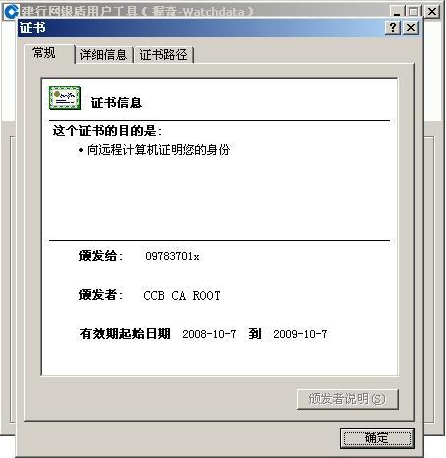Close the background 建行网银 tool window
This screenshot has height=458, width=446.
[432, 12]
